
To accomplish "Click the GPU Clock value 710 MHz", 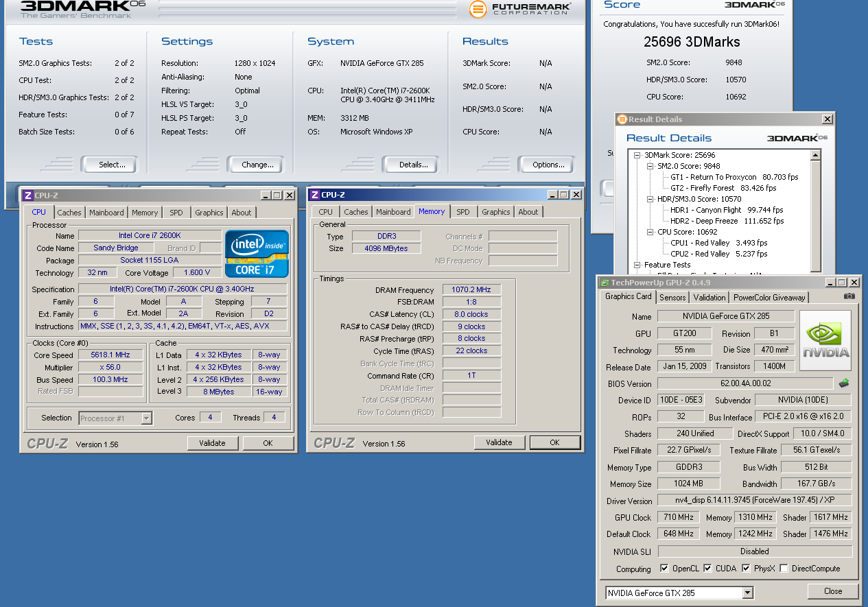I will [x=678, y=517].
